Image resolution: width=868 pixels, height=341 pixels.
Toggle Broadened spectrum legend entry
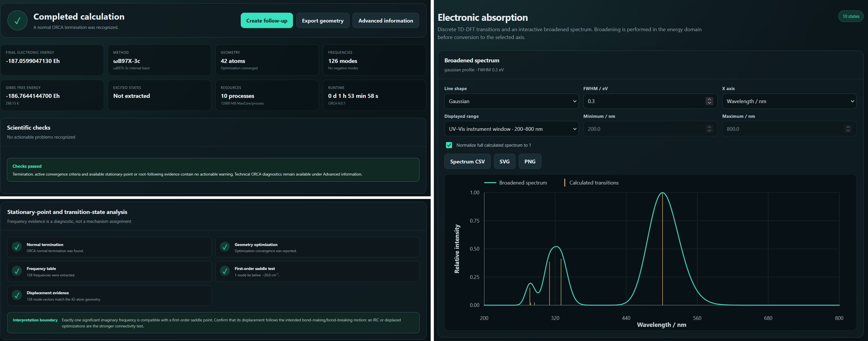(516, 183)
